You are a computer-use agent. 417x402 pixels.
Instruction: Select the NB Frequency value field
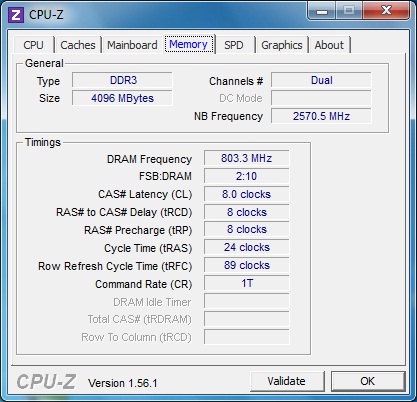click(321, 116)
